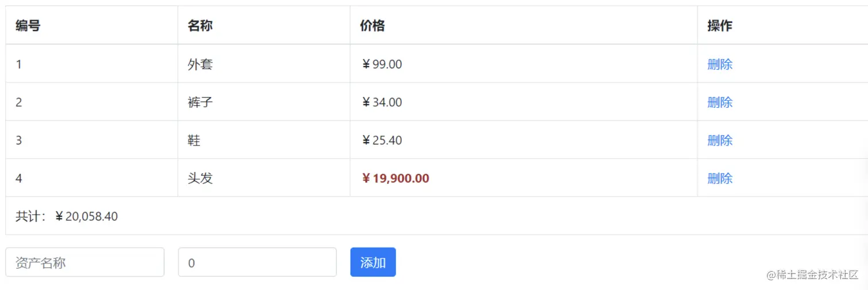868x290 pixels.
Task: Click the price input showing 0
Action: click(x=257, y=262)
